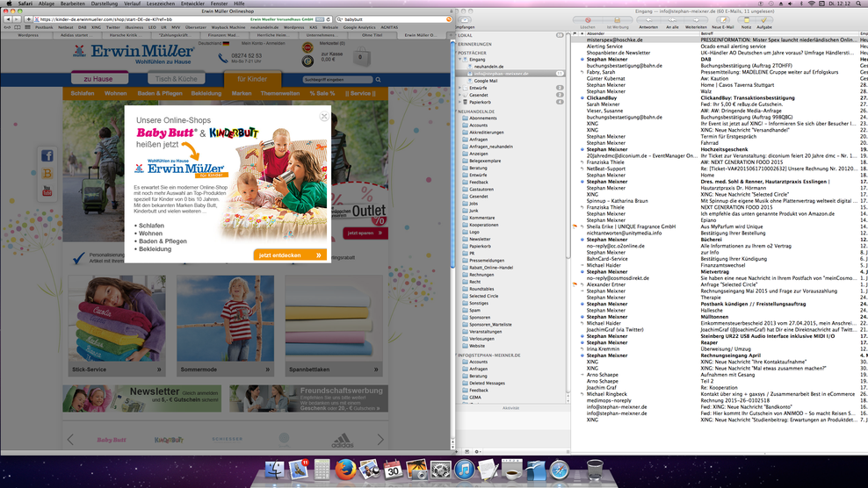868x488 pixels.
Task: Compose with Neue E-Mail icon
Action: [x=722, y=20]
